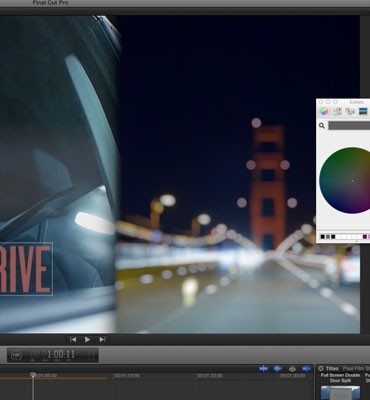Screen dimensions: 370x400
Task: Click the timeline playhead marker
Action: 33,375
